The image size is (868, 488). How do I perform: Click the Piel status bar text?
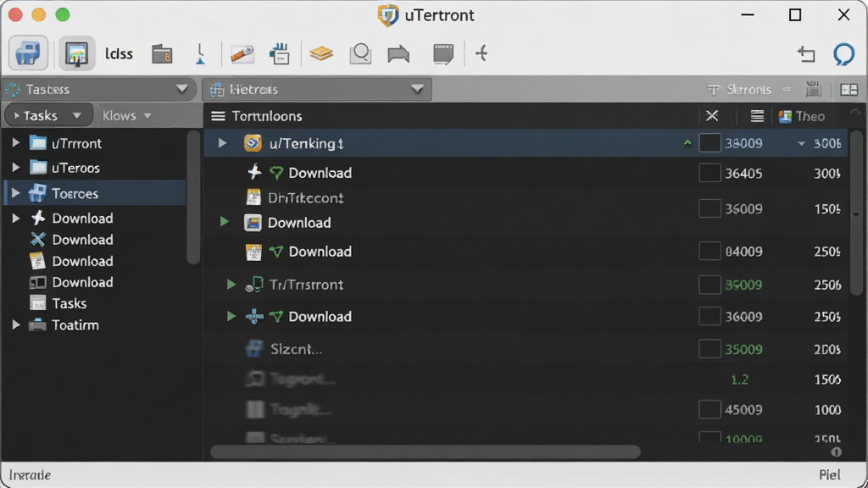[x=829, y=474]
